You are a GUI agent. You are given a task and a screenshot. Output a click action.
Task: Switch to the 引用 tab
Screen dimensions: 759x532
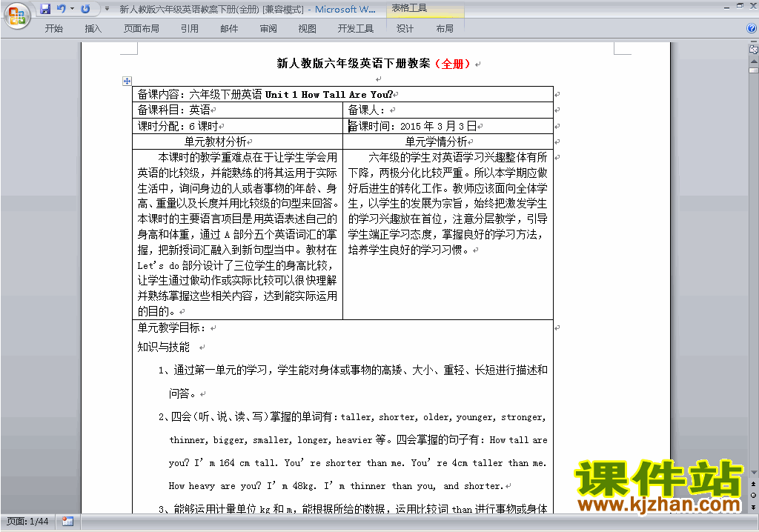[189, 29]
